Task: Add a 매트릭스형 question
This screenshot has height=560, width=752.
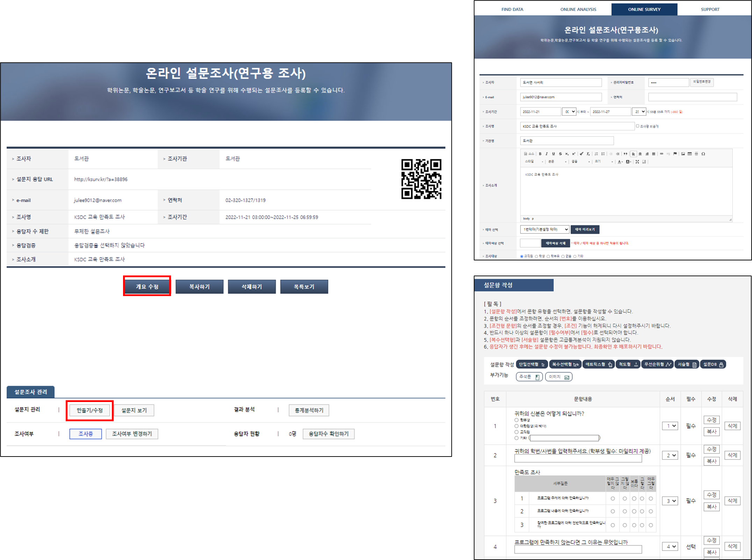Action: coord(599,364)
